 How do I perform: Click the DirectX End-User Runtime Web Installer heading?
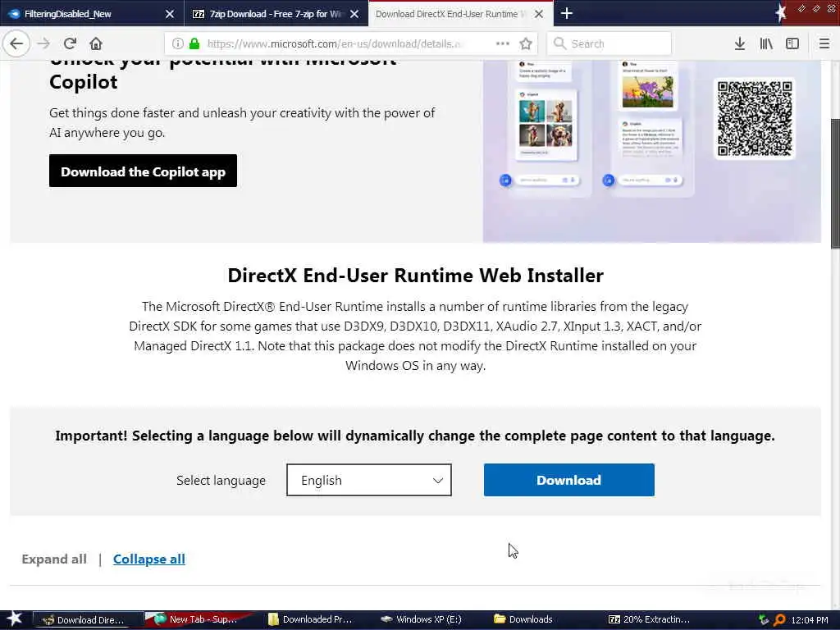click(x=415, y=276)
